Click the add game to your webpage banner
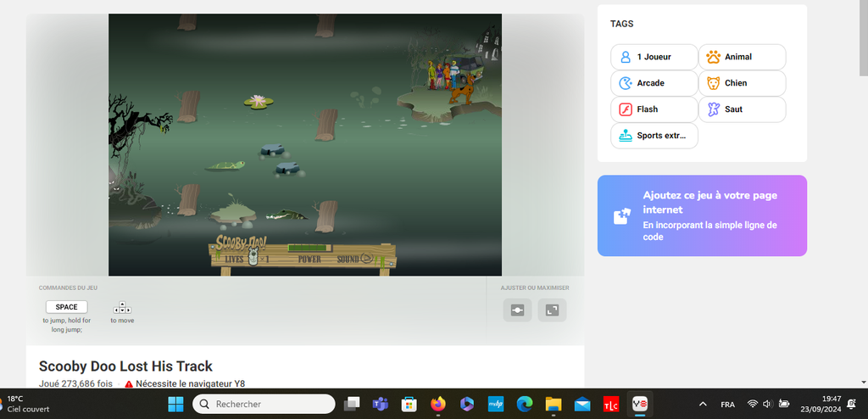This screenshot has width=868, height=419. pyautogui.click(x=702, y=215)
